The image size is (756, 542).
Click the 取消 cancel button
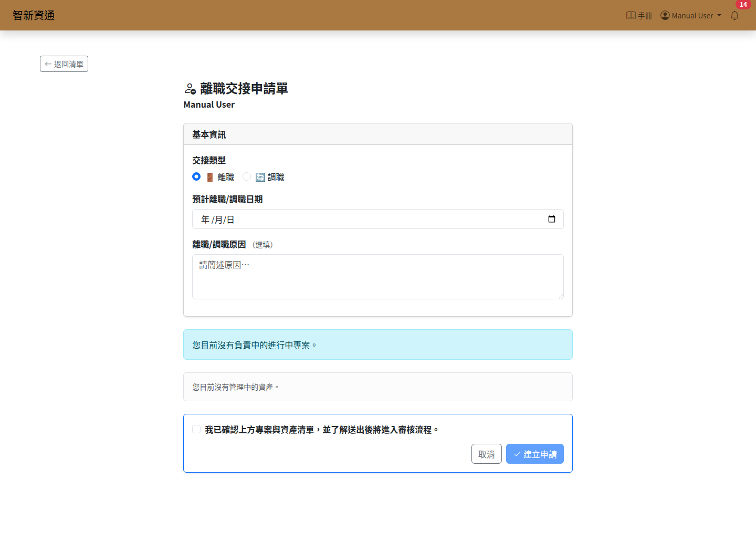pyautogui.click(x=487, y=454)
